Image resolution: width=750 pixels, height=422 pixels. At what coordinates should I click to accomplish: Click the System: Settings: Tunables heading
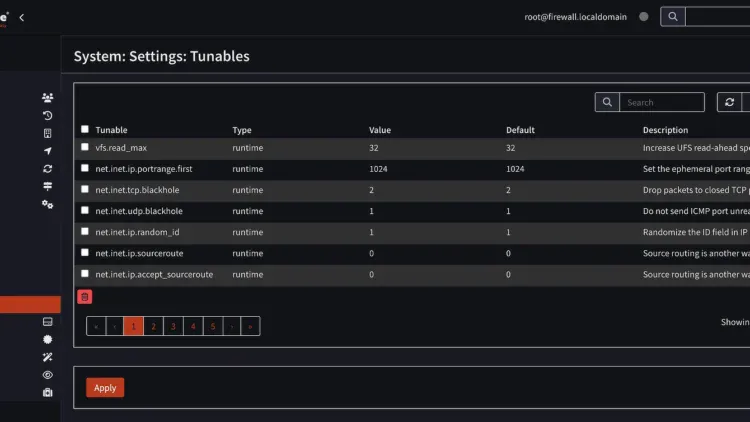[x=162, y=56]
